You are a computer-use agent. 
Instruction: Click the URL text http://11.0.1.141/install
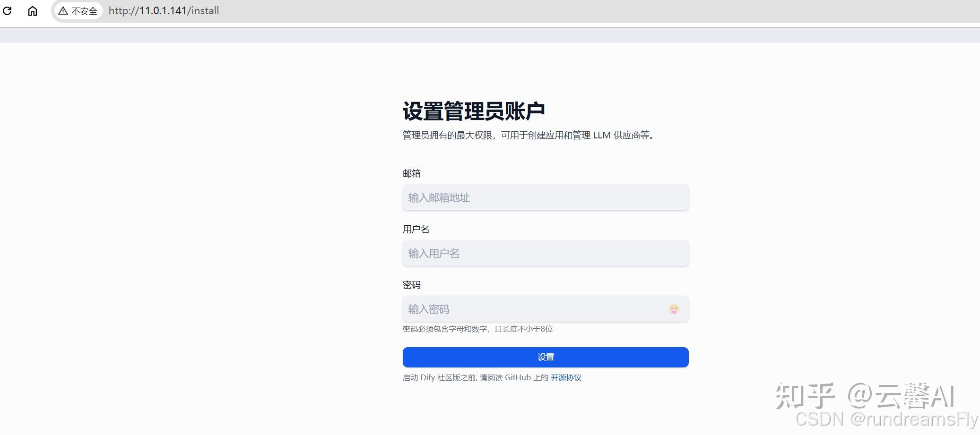163,10
